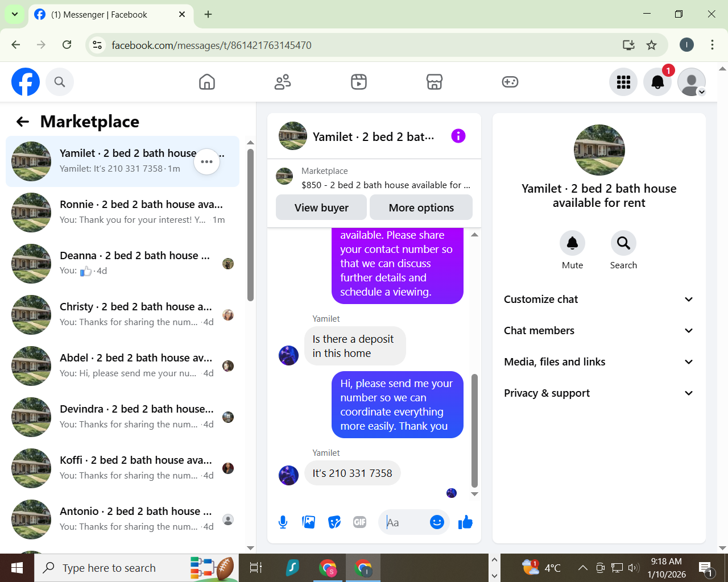Screen dimensions: 728x582
Task: Open tab search dropdown arrow
Action: [15, 14]
